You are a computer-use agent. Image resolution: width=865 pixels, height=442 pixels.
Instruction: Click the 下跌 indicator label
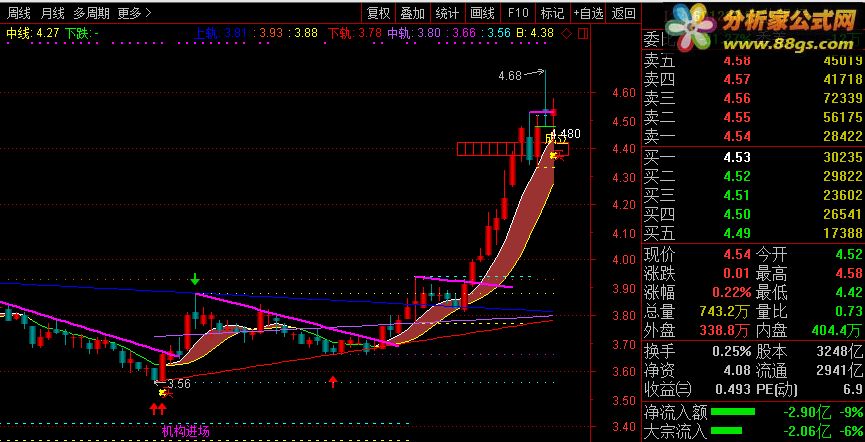(82, 34)
